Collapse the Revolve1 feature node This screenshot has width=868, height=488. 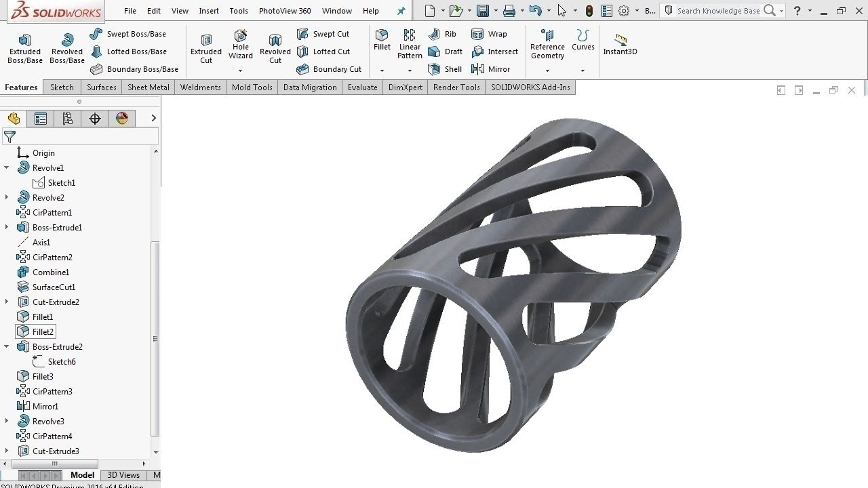[7, 168]
